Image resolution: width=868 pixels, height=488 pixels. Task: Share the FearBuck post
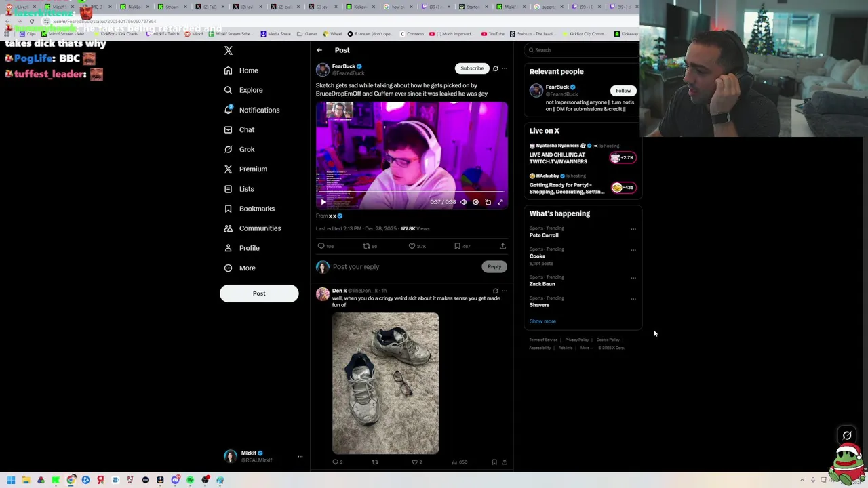coord(502,246)
